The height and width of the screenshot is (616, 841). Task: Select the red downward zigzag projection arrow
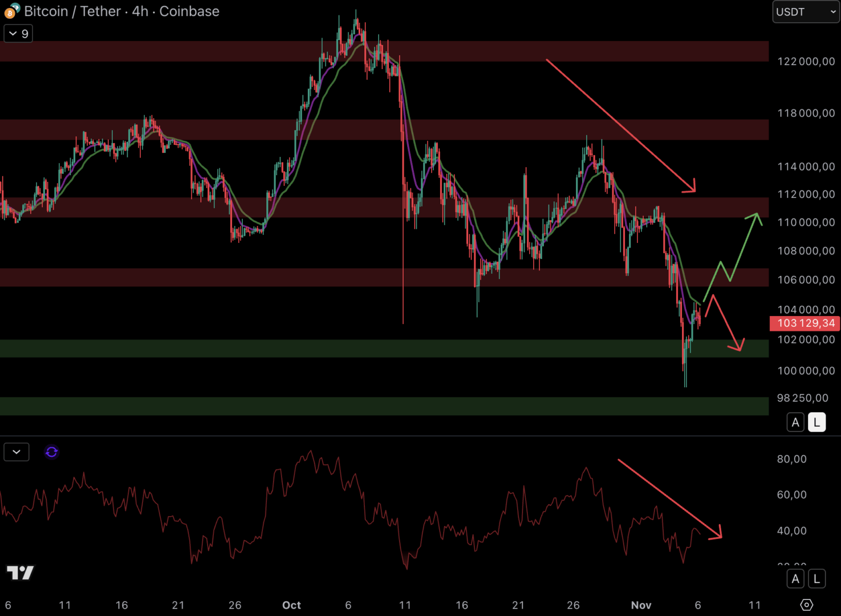(726, 323)
